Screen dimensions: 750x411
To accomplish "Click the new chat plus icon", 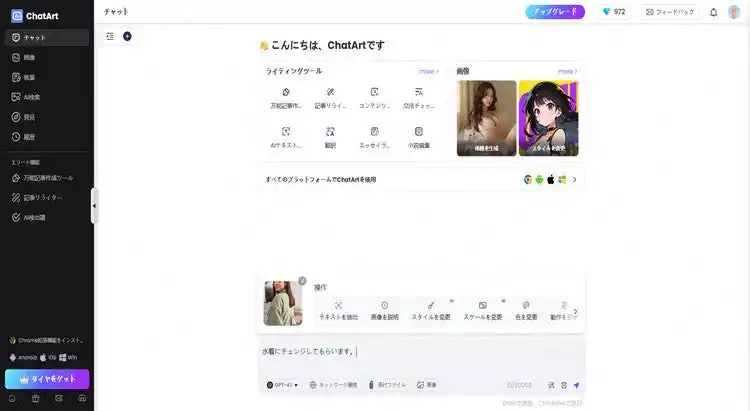I will point(127,36).
